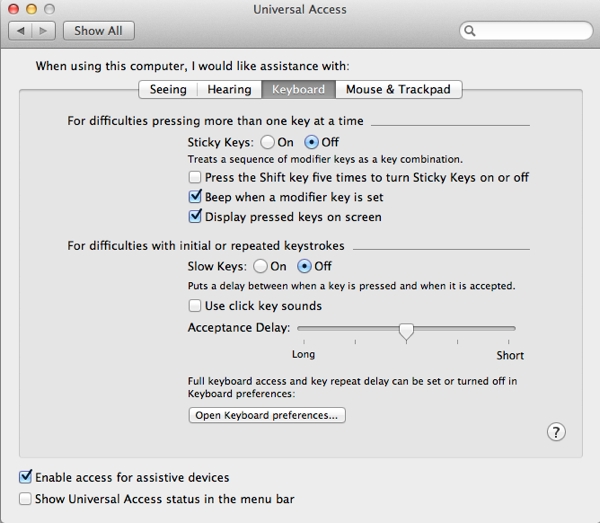
Task: Click 'For difficulties with initial or repeated keystrokes' heading
Action: click(x=206, y=246)
